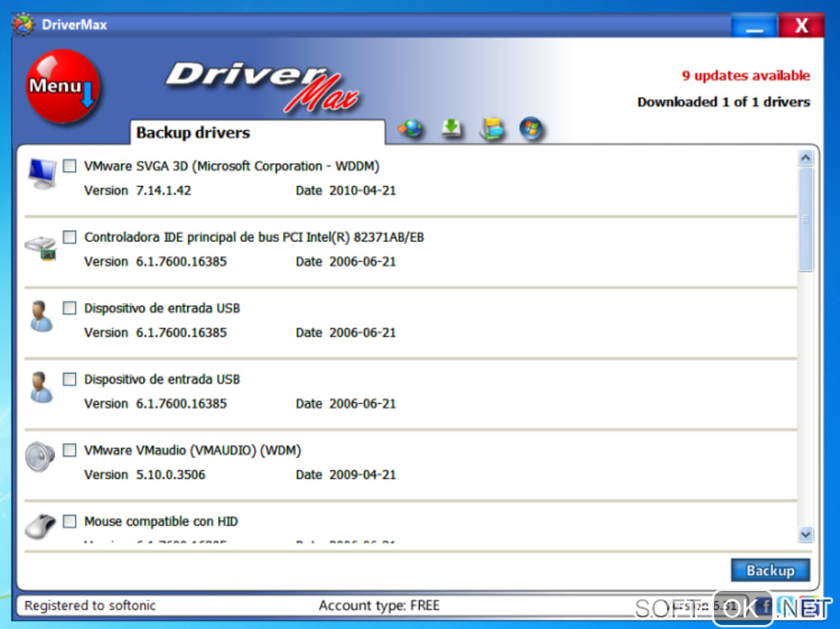This screenshot has width=840, height=629.
Task: Click Registered to softonic status text
Action: click(x=90, y=605)
